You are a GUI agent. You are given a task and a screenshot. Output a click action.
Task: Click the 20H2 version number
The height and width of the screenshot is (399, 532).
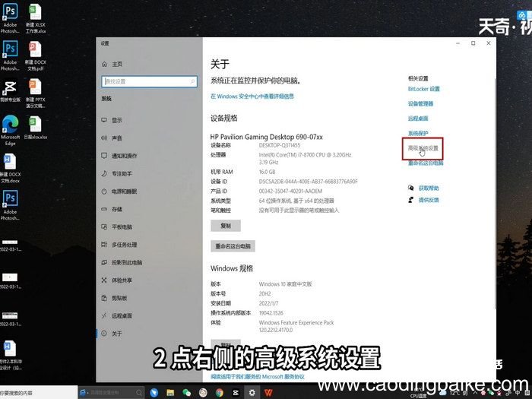pos(264,293)
